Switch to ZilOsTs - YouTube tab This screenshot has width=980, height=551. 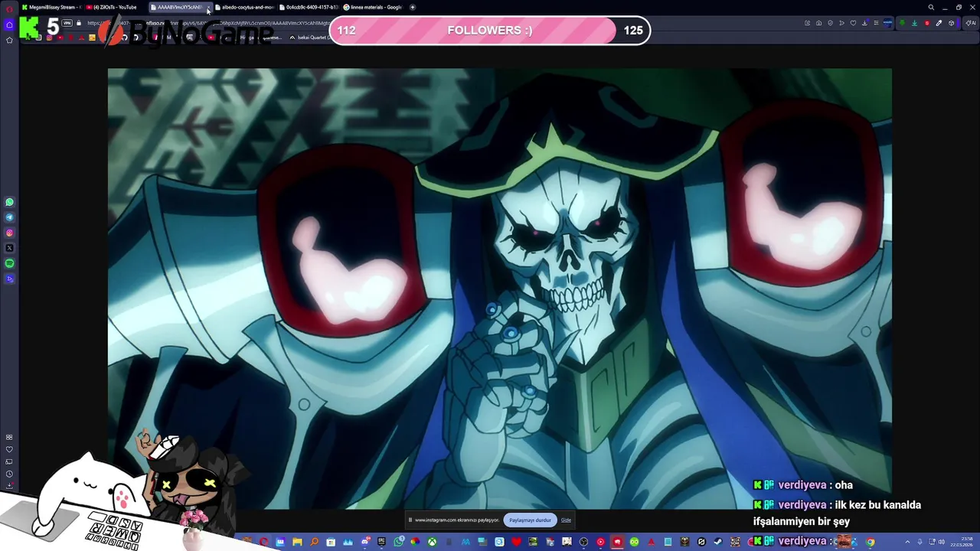click(115, 8)
